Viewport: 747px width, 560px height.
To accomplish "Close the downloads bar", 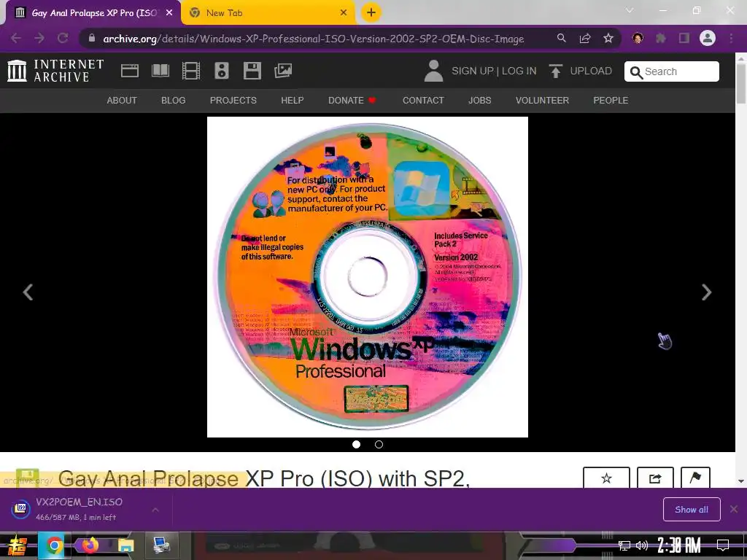I will 734,510.
